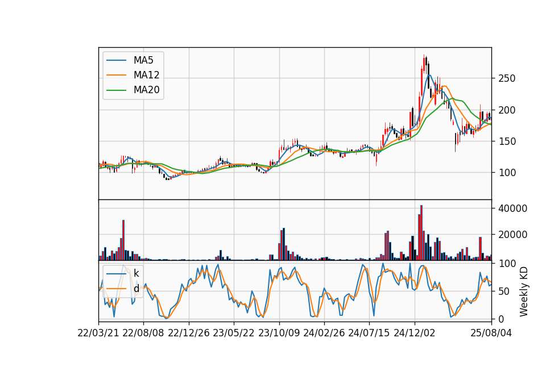Click the 22/08/08 date axis label
546x392 pixels.
pos(143,333)
